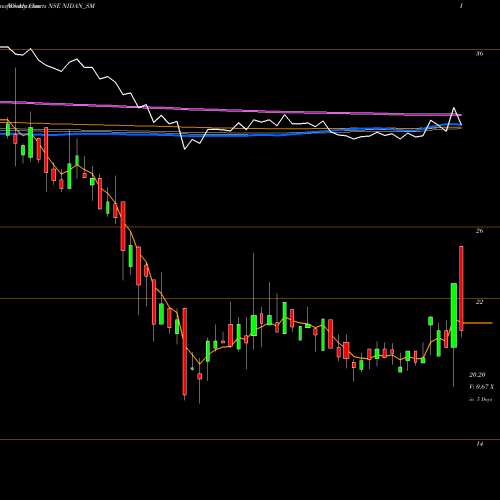Click the "20.20" last price value
The height and width of the screenshot is (500, 500).
tap(477, 375)
